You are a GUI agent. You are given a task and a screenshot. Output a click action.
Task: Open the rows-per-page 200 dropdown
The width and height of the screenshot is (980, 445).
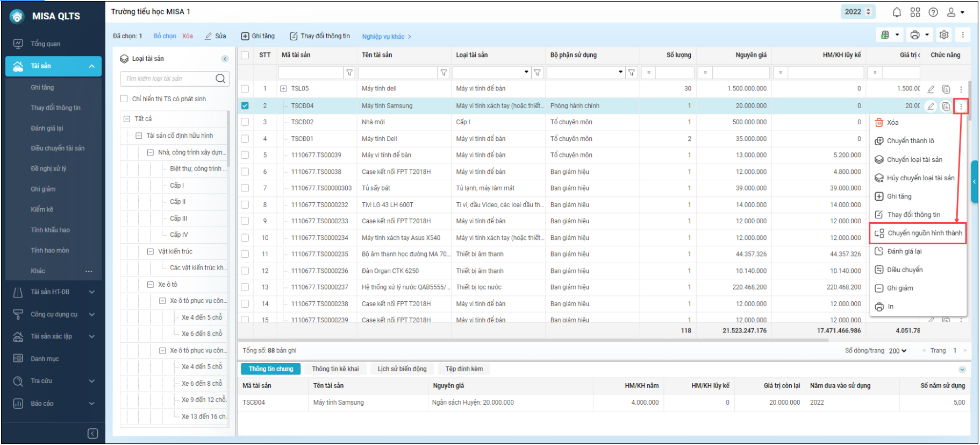point(897,351)
